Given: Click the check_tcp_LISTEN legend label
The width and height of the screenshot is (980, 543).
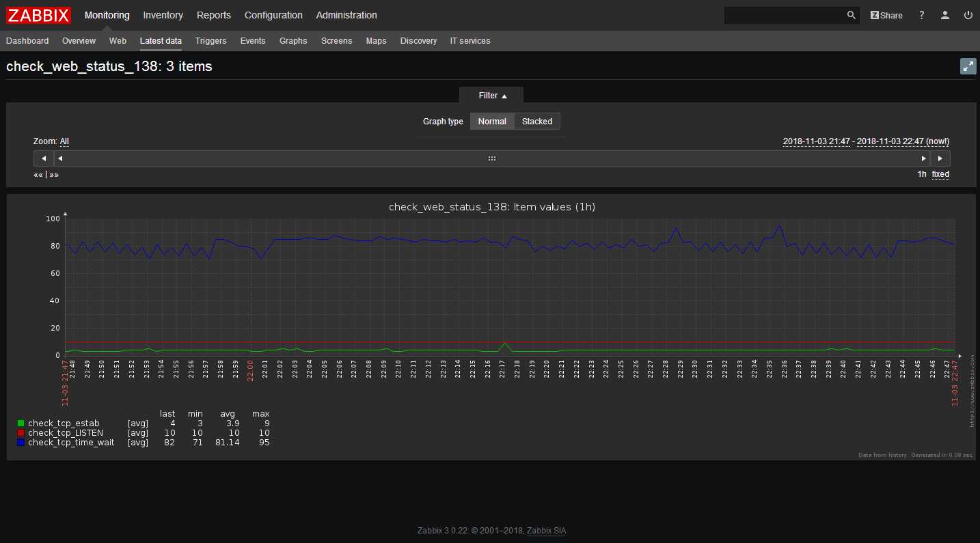Looking at the screenshot, I should pyautogui.click(x=66, y=433).
